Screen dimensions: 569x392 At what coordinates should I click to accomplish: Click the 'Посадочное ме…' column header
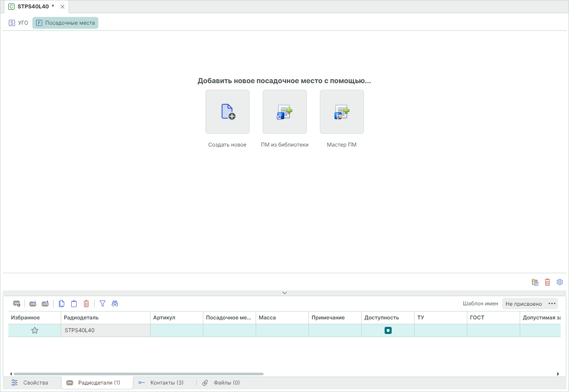point(230,318)
